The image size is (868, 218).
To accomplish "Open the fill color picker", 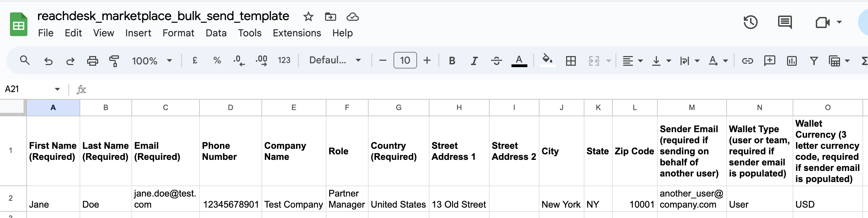I will pyautogui.click(x=547, y=60).
